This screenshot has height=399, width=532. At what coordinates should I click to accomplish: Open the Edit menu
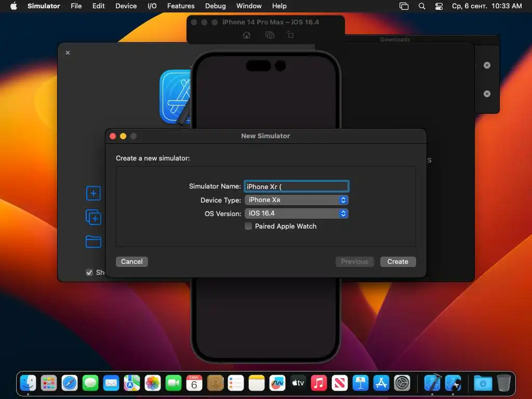(x=98, y=6)
